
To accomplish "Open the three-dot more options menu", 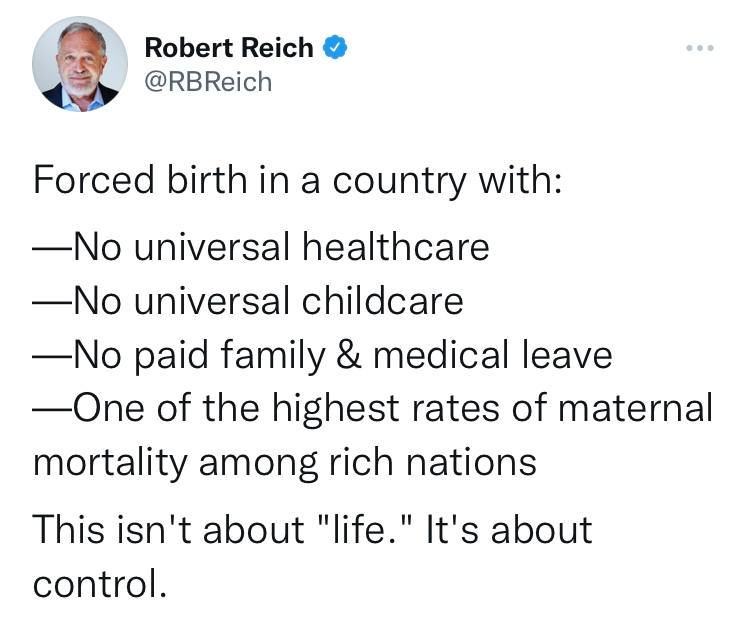I will (700, 47).
